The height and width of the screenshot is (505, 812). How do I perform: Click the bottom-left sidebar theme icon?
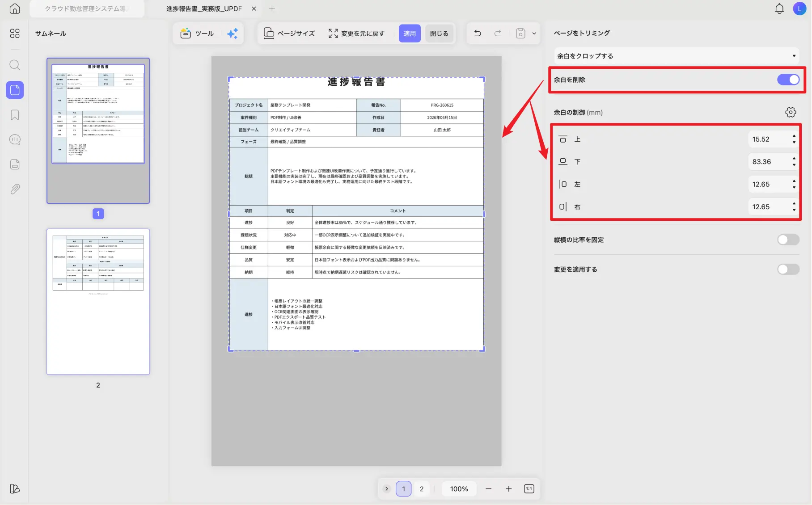15,488
